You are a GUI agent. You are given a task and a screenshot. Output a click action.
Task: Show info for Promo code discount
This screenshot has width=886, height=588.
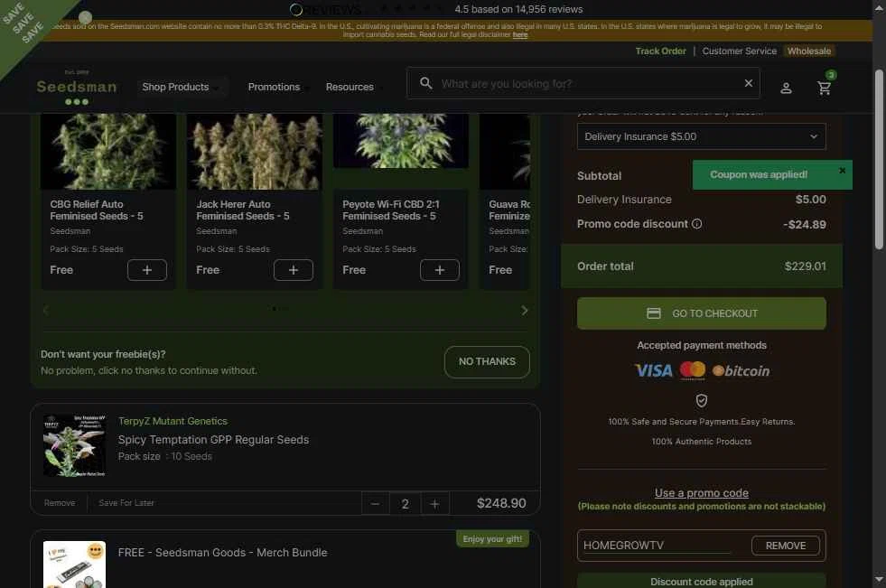click(x=696, y=224)
